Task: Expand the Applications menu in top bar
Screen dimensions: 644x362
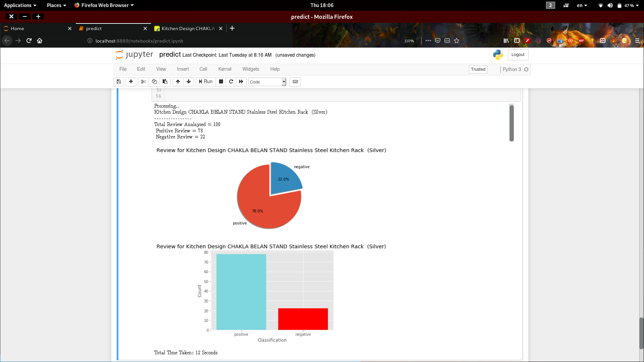Action: point(20,5)
